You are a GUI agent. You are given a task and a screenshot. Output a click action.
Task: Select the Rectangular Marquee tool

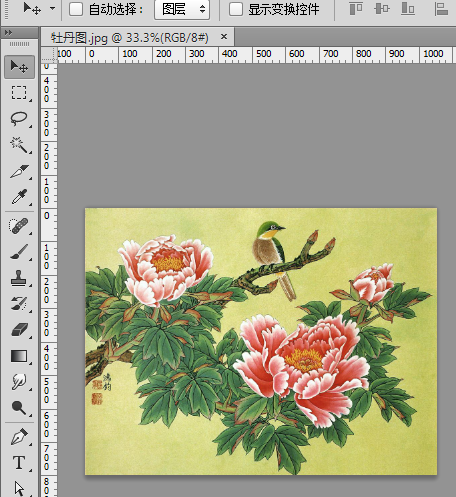19,93
